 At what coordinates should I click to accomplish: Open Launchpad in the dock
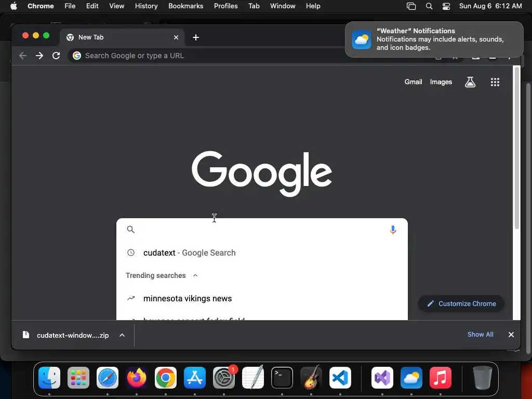click(78, 378)
